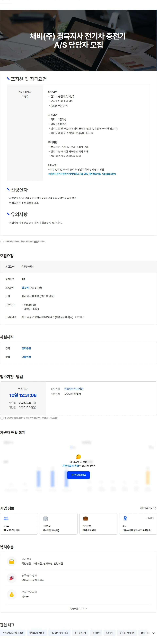Click the 경력무관 value under 지원자격

[x=26, y=348]
